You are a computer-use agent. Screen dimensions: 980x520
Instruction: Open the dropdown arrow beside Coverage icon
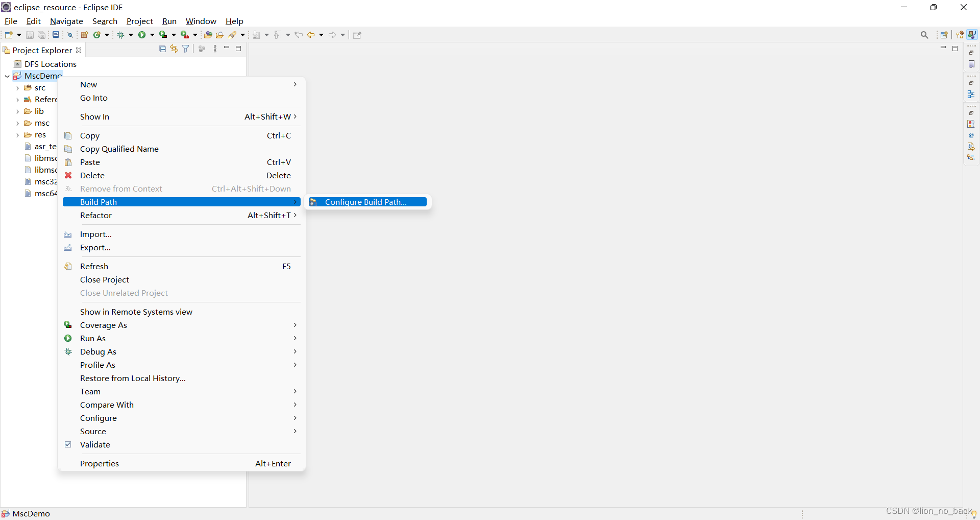pos(174,35)
